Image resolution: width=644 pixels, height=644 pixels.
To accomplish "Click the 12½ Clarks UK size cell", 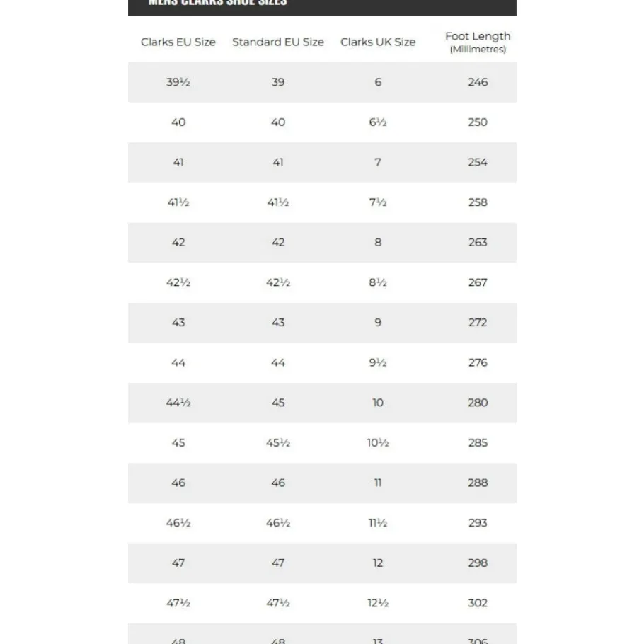I will coord(378,603).
